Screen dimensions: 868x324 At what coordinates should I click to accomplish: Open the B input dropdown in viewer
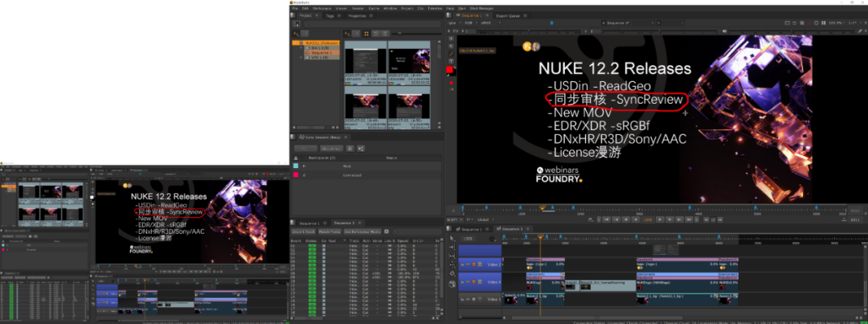tap(672, 23)
